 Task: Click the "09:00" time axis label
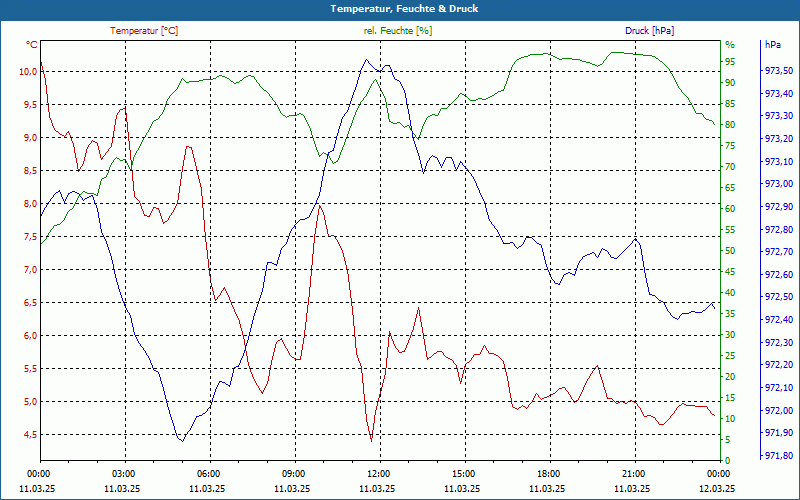[x=293, y=474]
